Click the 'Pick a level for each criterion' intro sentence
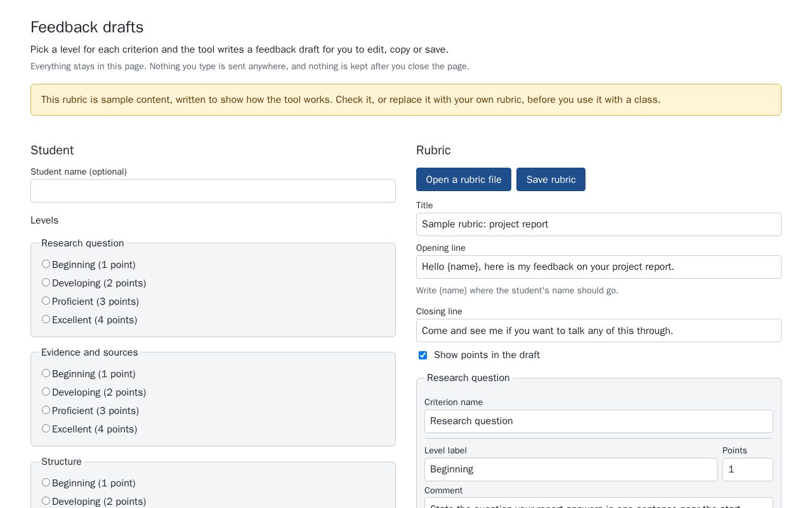The image size is (812, 508). [239, 50]
